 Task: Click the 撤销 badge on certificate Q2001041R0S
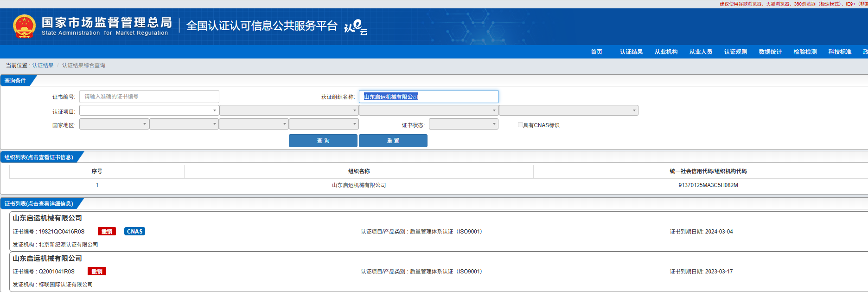tap(97, 271)
